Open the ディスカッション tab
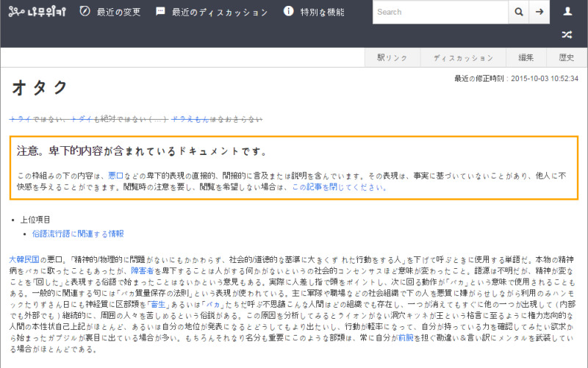Viewport: 588px width, 368px height. coord(463,58)
